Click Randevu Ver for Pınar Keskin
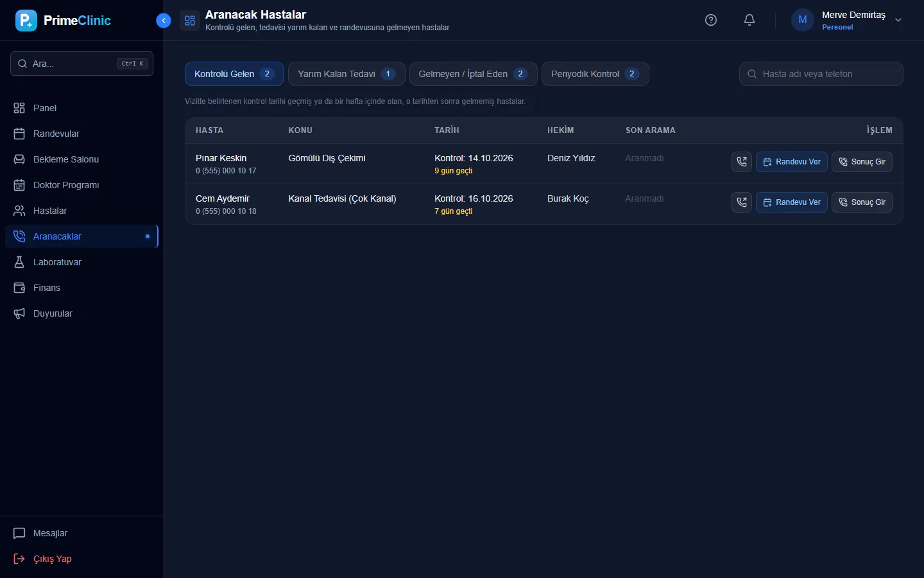The width and height of the screenshot is (924, 578). (x=792, y=162)
